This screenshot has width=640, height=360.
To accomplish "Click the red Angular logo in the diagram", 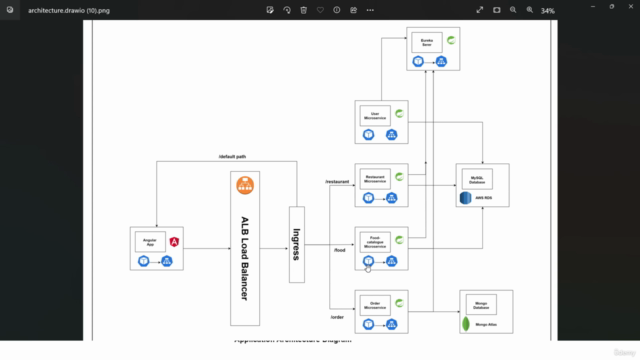I will pyautogui.click(x=174, y=242).
